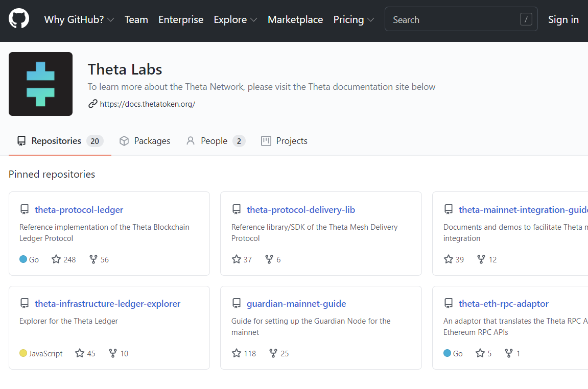The width and height of the screenshot is (588, 389).
Task: Click star icon showing 45 stars
Action: (x=80, y=353)
